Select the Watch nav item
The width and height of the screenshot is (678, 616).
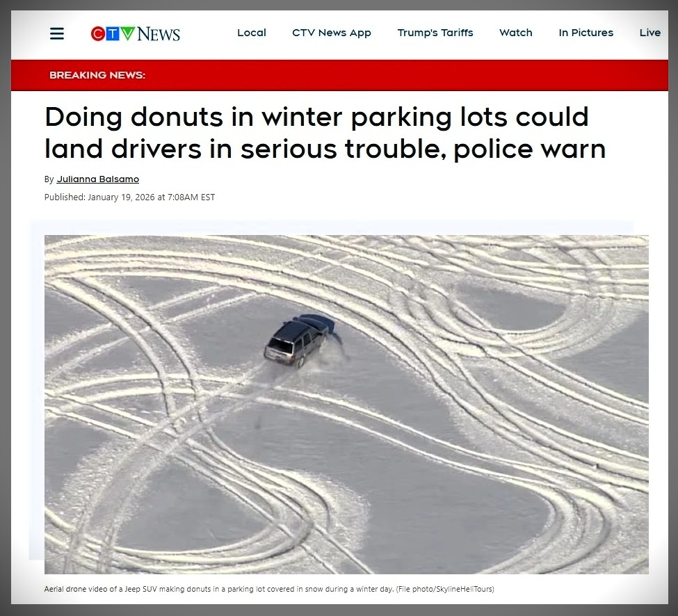515,33
